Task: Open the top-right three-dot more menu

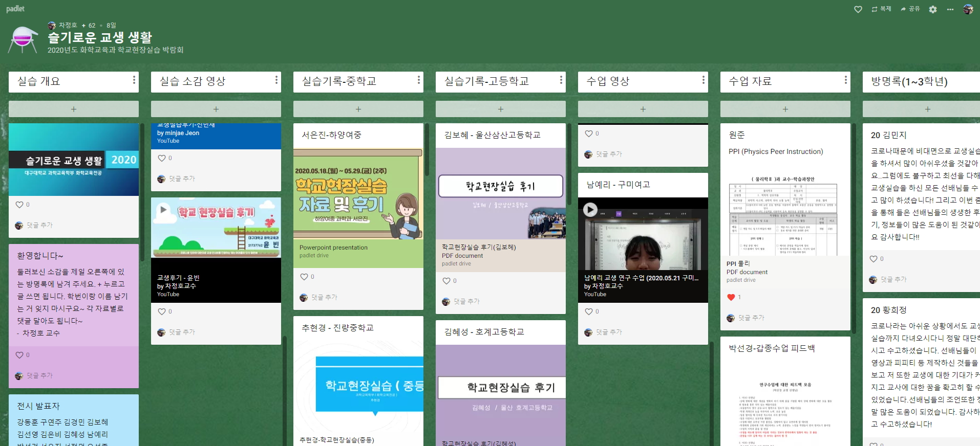Action: (x=950, y=9)
